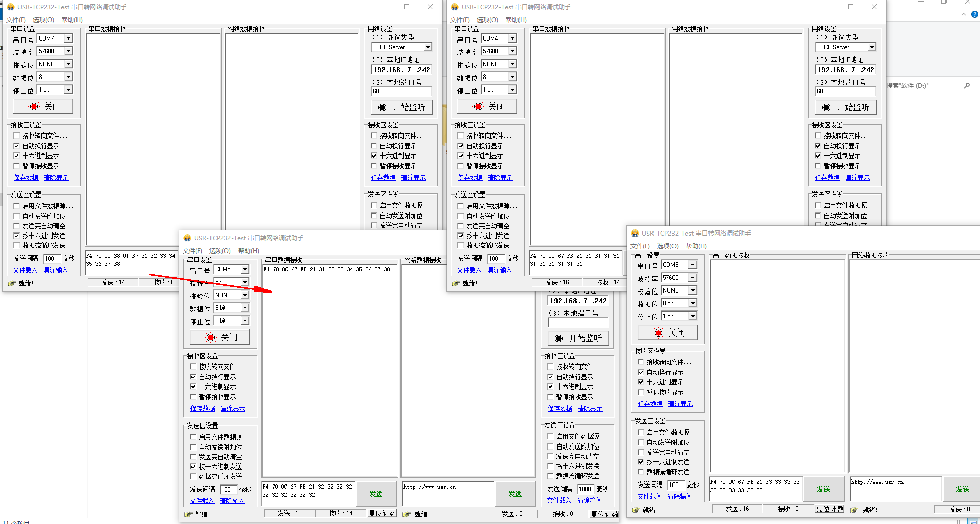Click the magnifier icon in the Explorer search box

point(967,86)
